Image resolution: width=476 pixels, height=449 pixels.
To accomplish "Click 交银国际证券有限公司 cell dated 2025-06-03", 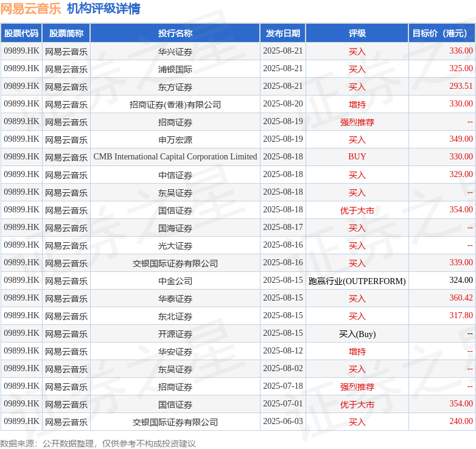I will tap(175, 422).
